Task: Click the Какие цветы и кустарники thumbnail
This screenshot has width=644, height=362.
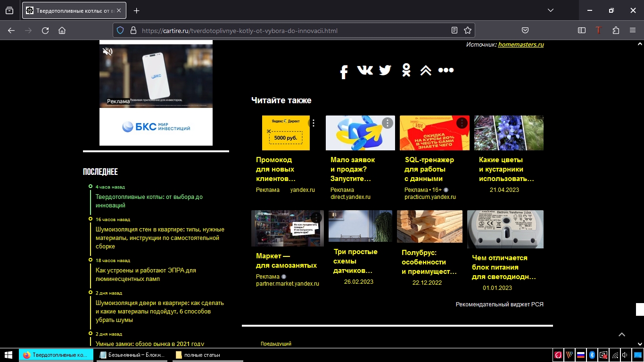Action: coord(509,133)
